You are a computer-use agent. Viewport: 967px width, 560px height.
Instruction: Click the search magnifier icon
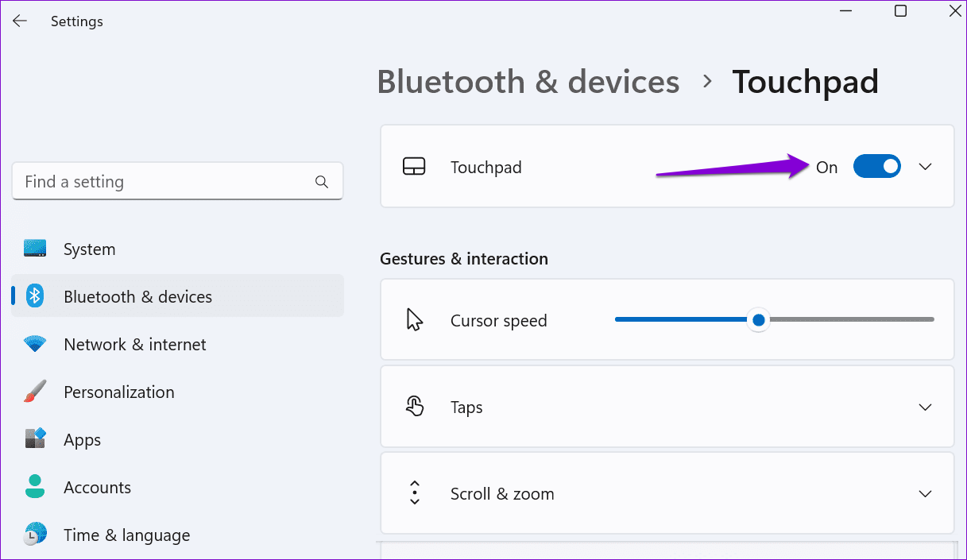coord(322,182)
